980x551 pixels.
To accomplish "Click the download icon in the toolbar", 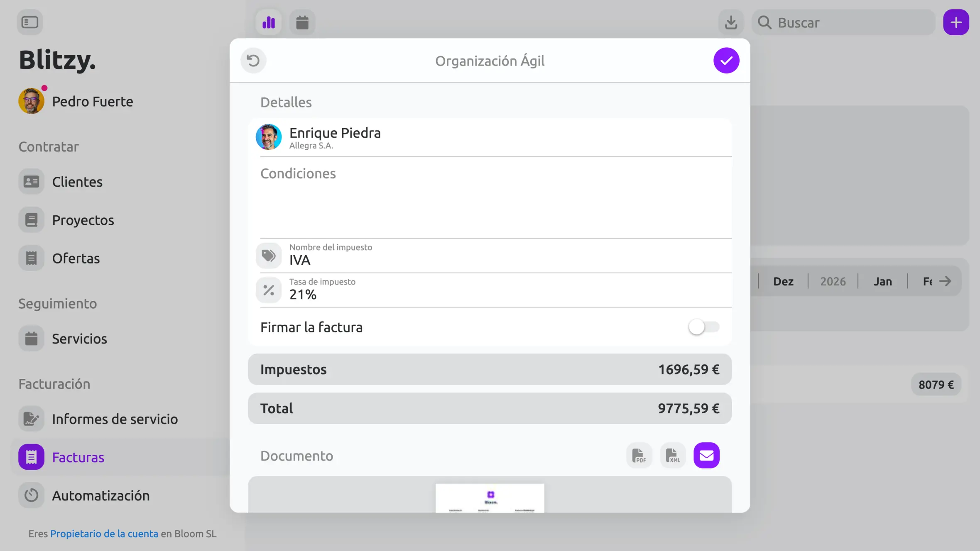I will pos(731,22).
